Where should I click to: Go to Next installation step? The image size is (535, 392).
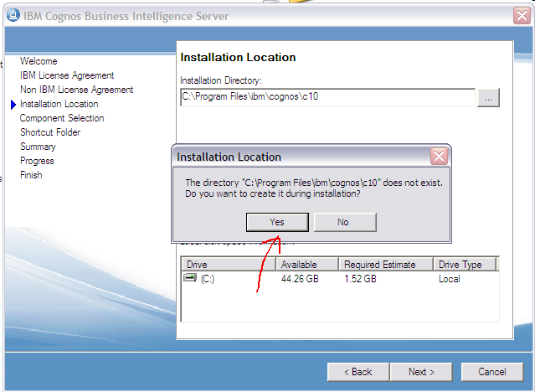[x=421, y=372]
